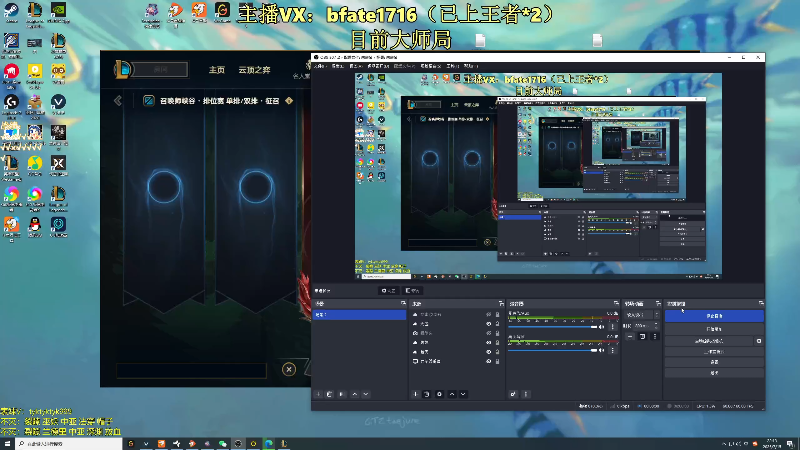Open Microsoft Edge from the taskbar

click(268, 444)
